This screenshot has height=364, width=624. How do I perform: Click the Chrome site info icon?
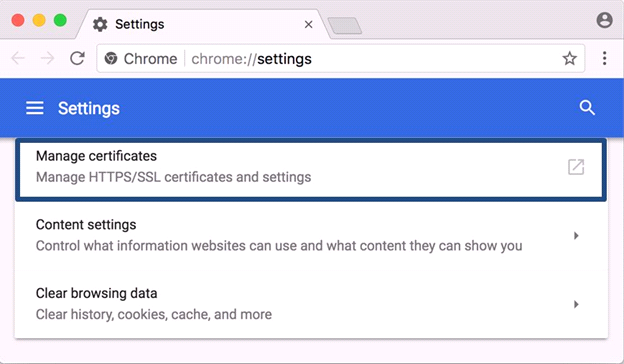point(111,58)
